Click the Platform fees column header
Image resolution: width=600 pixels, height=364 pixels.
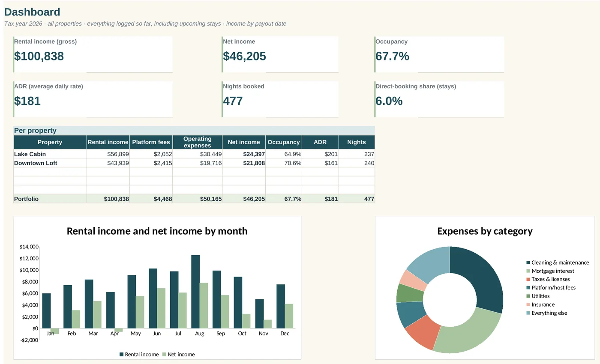pos(151,142)
